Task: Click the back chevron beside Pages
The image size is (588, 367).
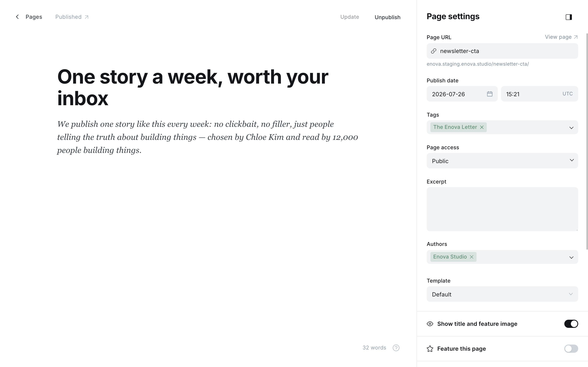Action: (x=17, y=17)
